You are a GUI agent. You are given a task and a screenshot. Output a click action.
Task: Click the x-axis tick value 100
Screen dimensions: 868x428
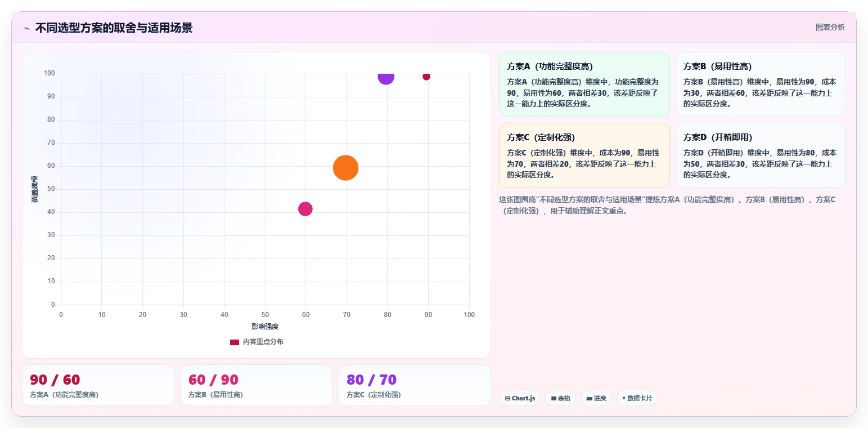(469, 315)
